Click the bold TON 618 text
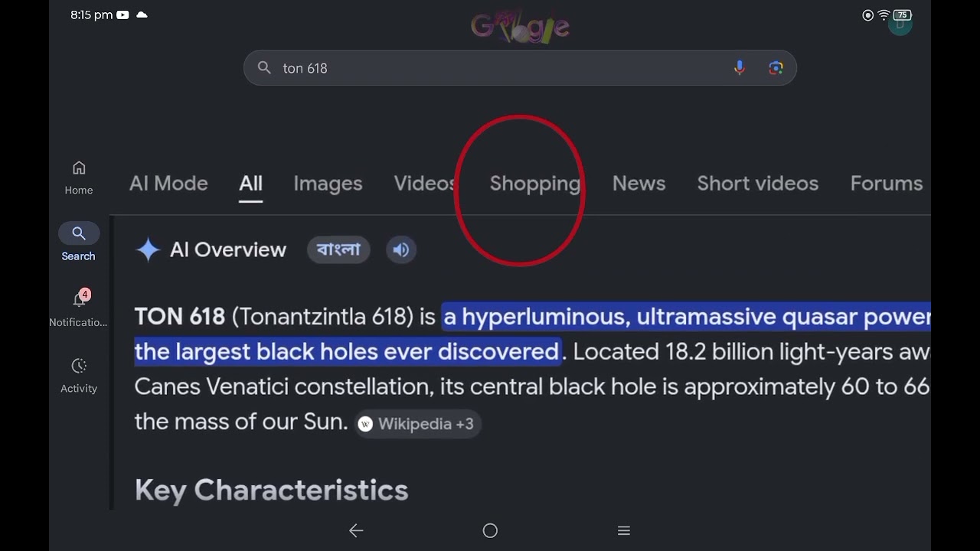Image resolution: width=980 pixels, height=551 pixels. tap(180, 317)
